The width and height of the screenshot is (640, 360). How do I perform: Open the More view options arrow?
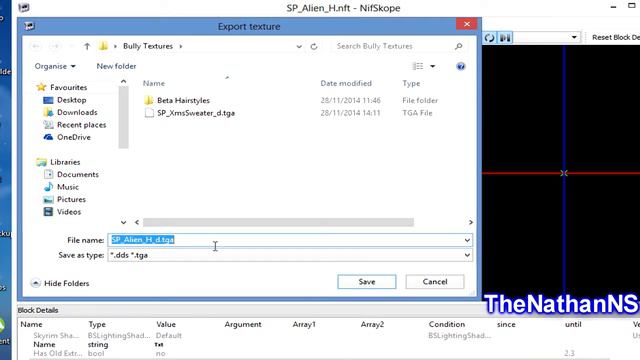pyautogui.click(x=433, y=66)
